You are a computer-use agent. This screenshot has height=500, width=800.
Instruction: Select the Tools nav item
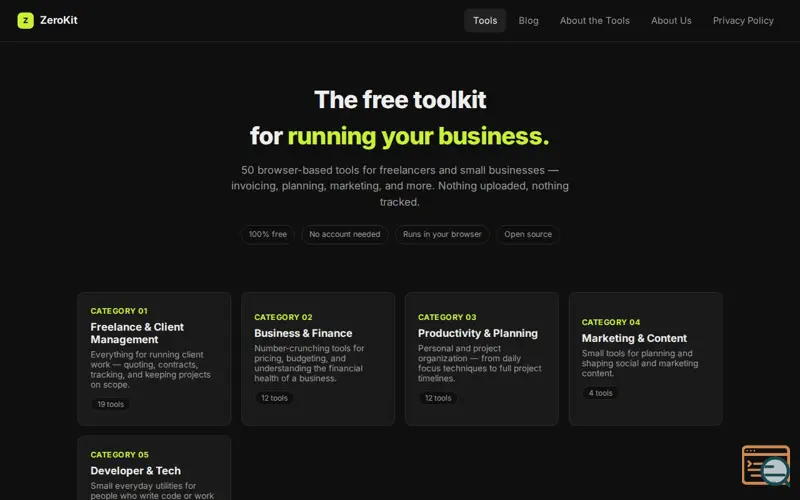485,20
